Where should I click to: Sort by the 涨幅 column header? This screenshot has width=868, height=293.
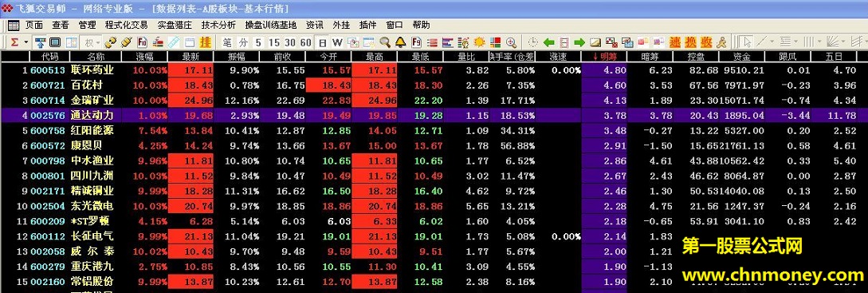[x=145, y=57]
